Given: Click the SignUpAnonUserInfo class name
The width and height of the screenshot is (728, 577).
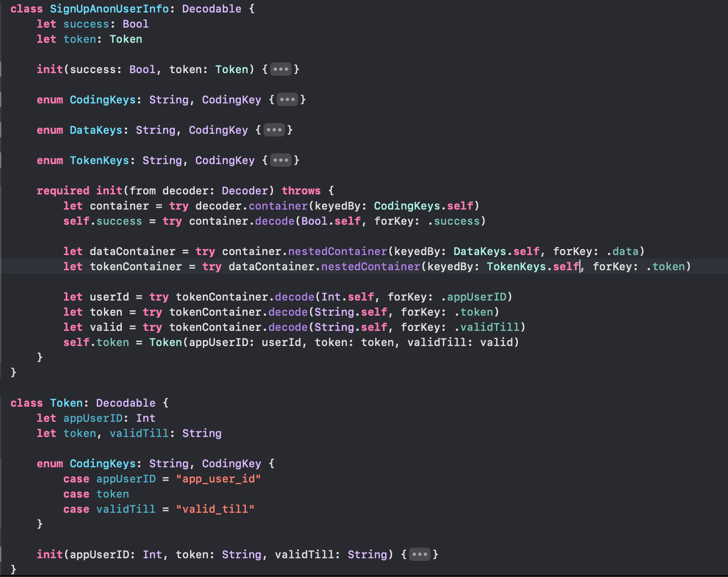Looking at the screenshot, I should tap(109, 9).
